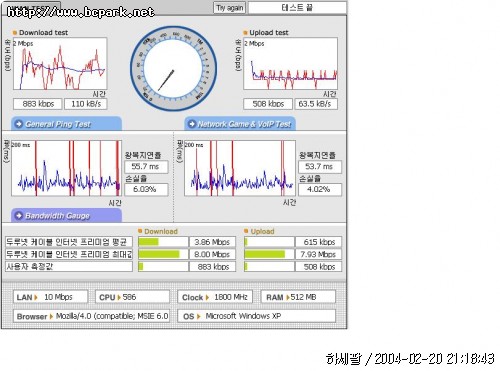Image resolution: width=500 pixels, height=371 pixels.
Task: Click the 8.00 Mbps download bar
Action: point(163,254)
